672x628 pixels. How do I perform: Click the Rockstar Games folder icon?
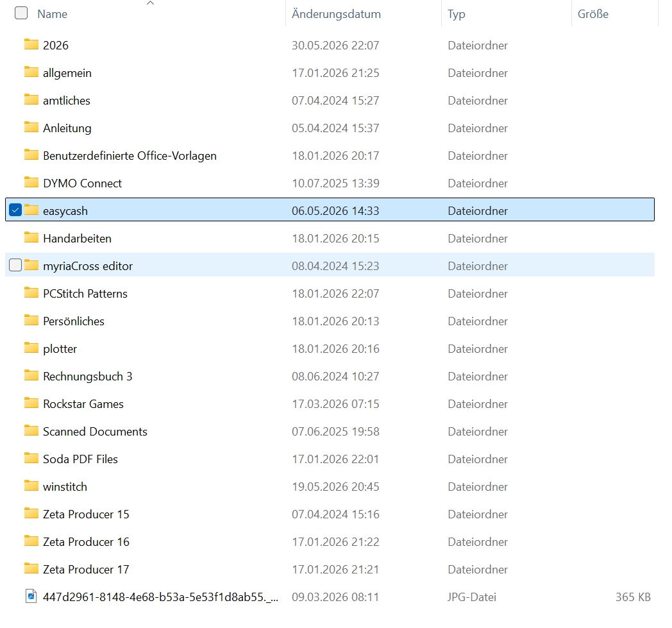[31, 403]
